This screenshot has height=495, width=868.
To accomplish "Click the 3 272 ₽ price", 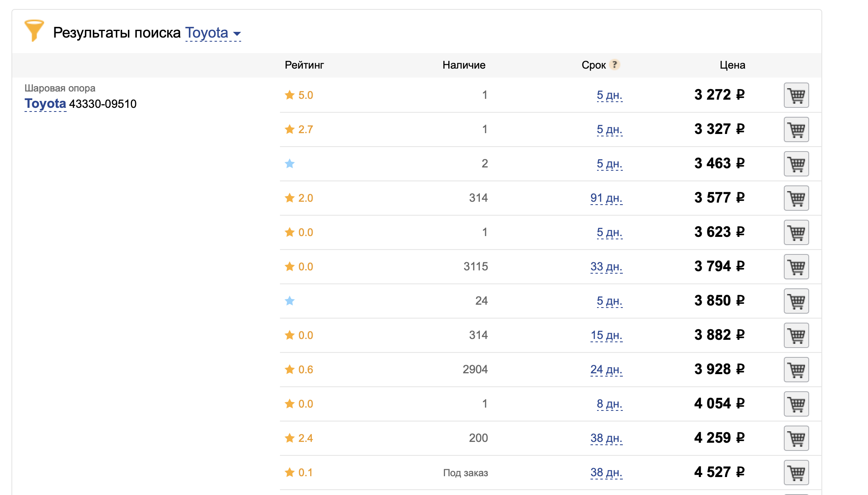I will (719, 95).
